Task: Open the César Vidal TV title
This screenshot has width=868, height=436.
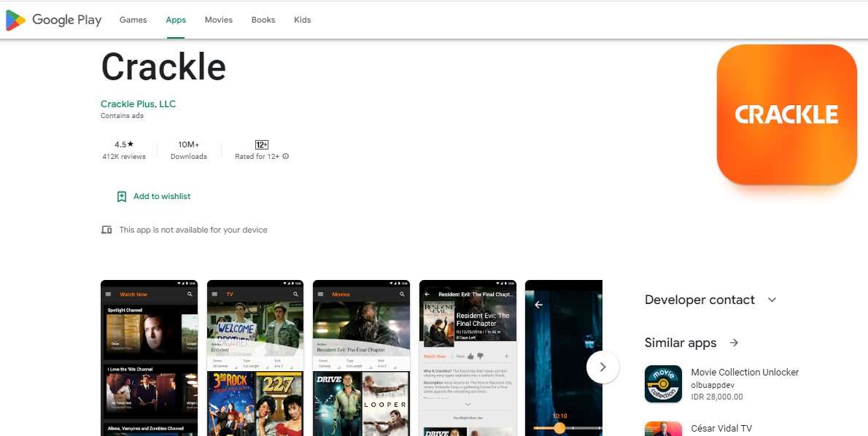Action: click(721, 428)
